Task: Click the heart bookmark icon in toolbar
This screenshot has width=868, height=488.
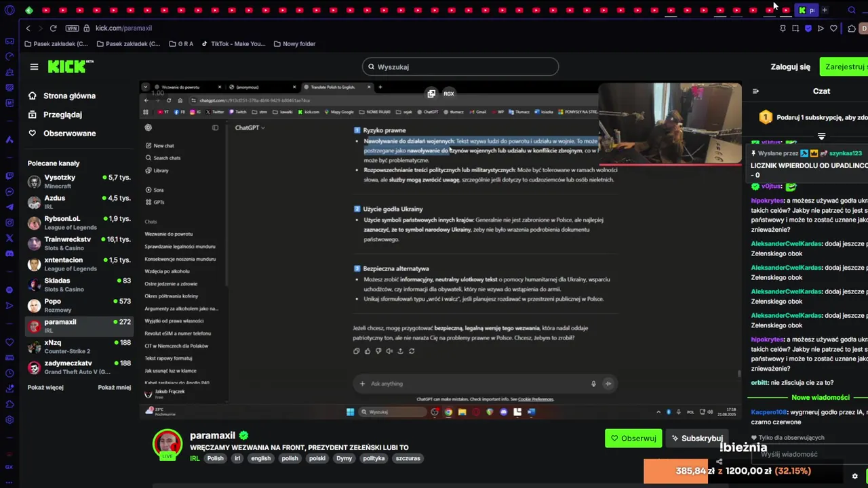Action: 833,28
